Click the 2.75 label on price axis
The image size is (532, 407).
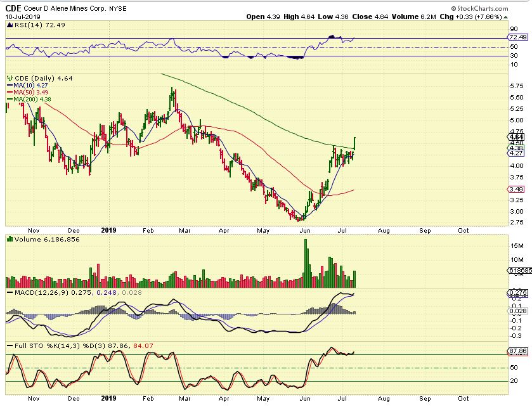[x=516, y=223]
